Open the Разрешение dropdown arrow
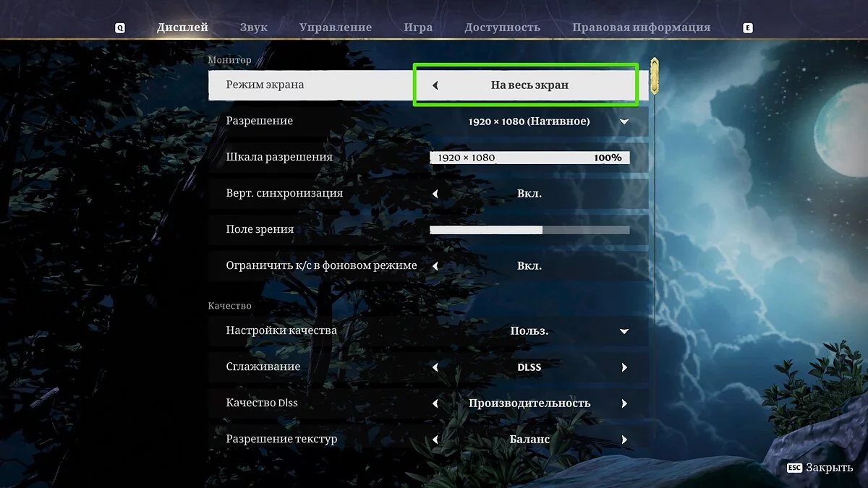Viewport: 868px width, 488px height. (624, 121)
